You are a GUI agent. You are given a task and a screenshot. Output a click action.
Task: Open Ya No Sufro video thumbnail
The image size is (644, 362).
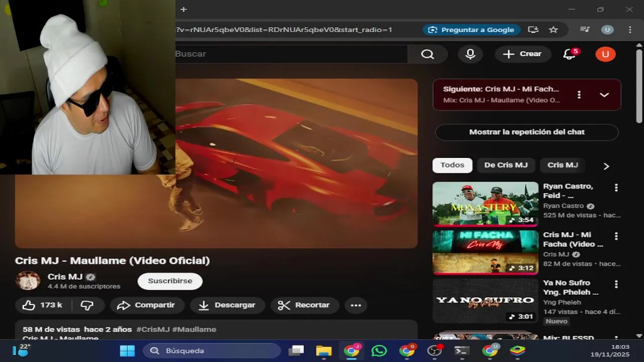pyautogui.click(x=486, y=301)
